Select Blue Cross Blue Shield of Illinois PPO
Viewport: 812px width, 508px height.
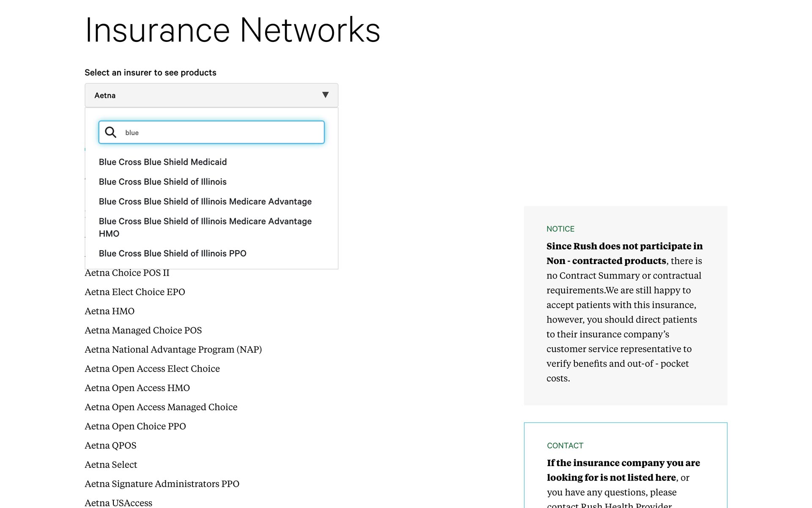point(173,253)
